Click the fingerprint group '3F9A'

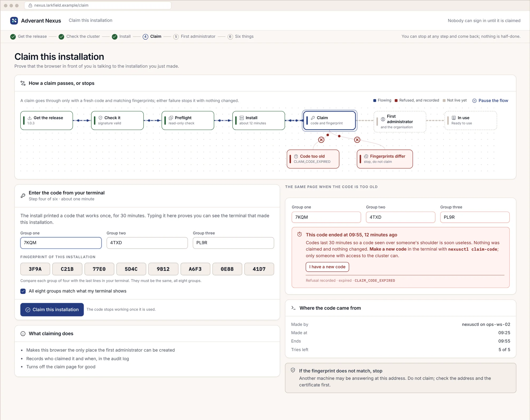click(x=35, y=269)
